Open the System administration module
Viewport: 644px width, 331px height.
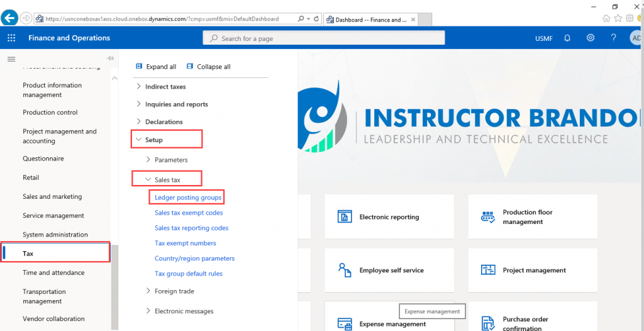point(55,234)
